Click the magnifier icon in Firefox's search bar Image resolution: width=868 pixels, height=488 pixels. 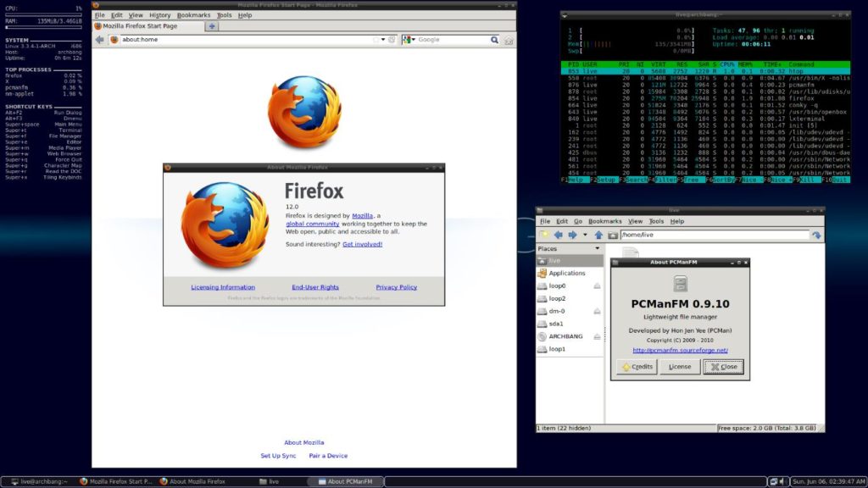click(495, 39)
